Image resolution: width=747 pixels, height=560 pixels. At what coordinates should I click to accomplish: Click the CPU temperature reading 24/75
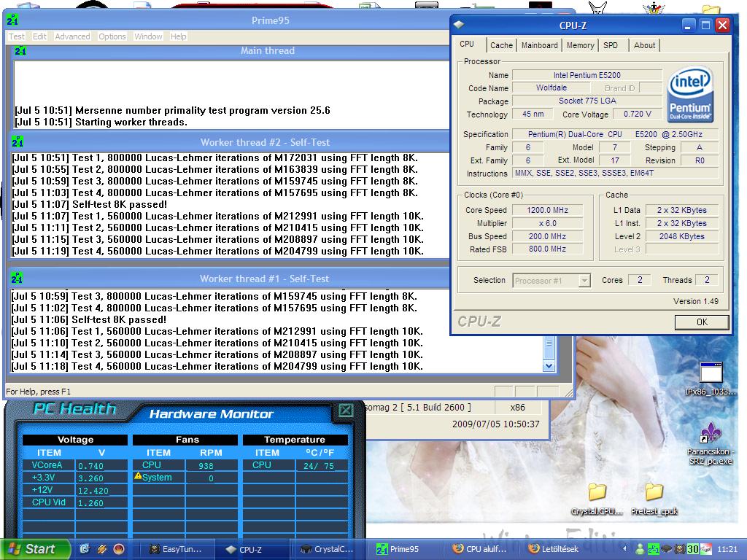(x=319, y=466)
